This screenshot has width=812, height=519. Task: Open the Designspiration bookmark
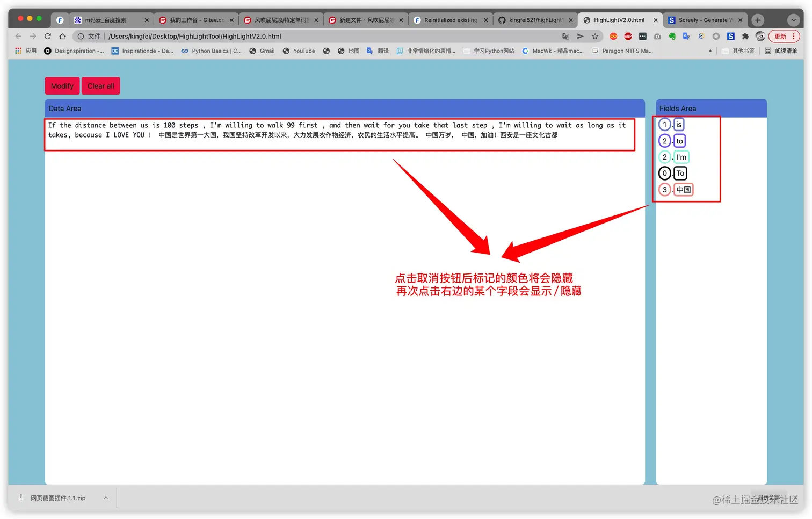pyautogui.click(x=74, y=51)
